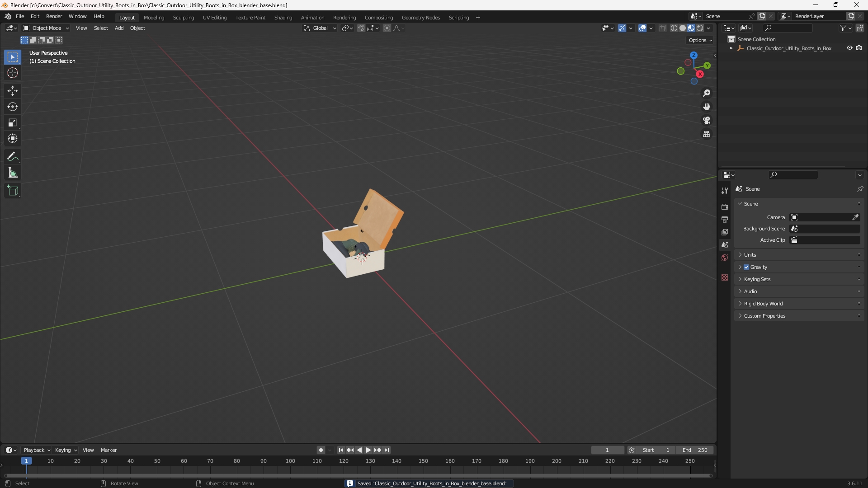Screen dimensions: 868x488
Task: Switch perspective/orthographic grid icon
Action: tap(706, 134)
